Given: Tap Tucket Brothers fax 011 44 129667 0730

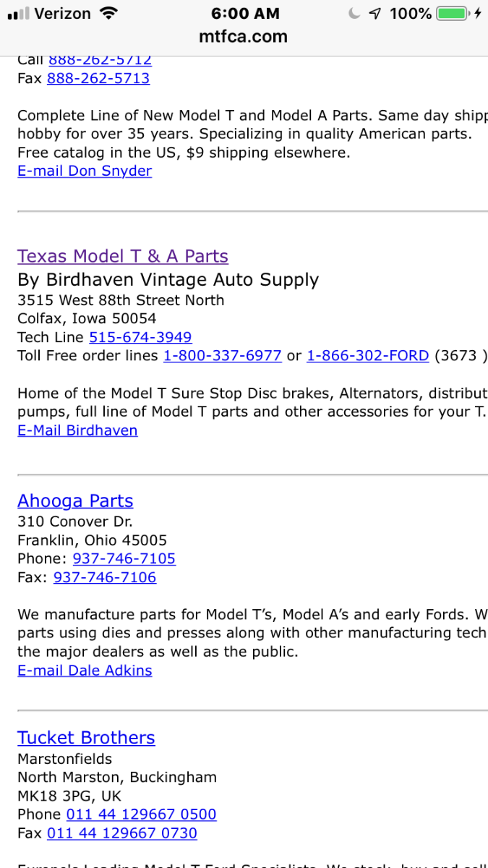Looking at the screenshot, I should point(122,833).
